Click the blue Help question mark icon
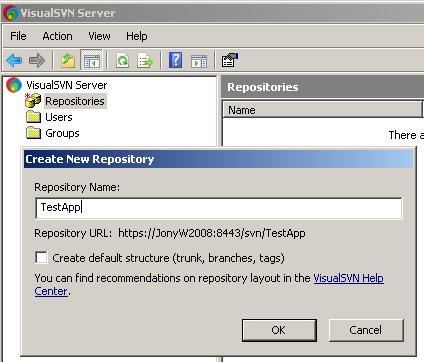 tap(176, 60)
